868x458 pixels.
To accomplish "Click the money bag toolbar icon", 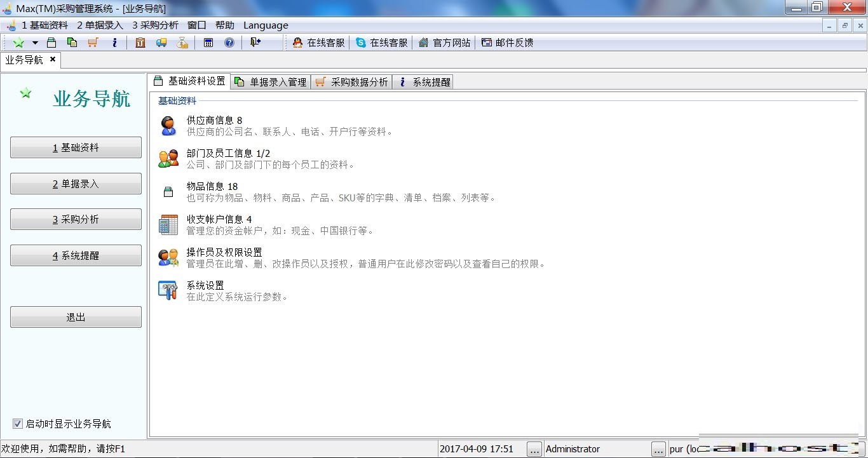I will coord(182,43).
